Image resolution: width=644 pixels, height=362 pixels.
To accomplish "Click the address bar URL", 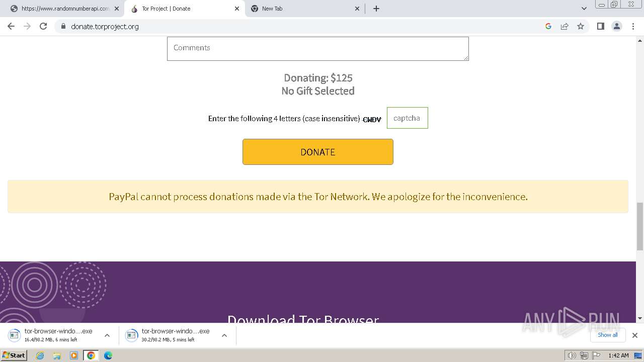I will (x=105, y=27).
